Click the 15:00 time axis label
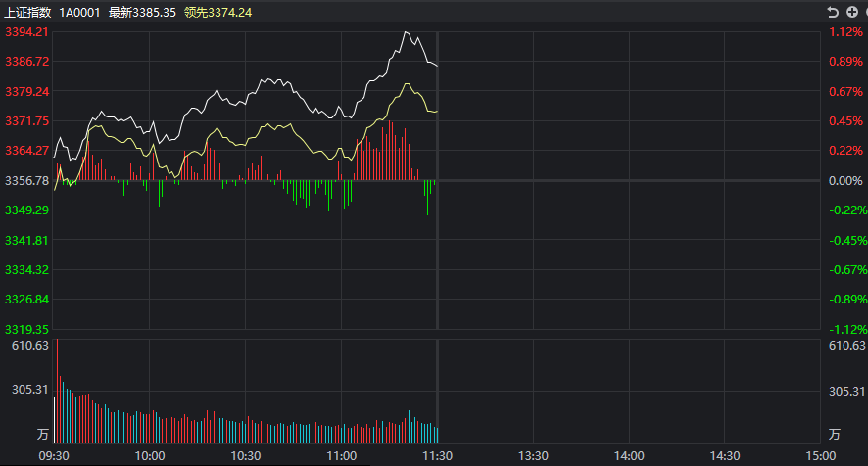 pyautogui.click(x=820, y=456)
